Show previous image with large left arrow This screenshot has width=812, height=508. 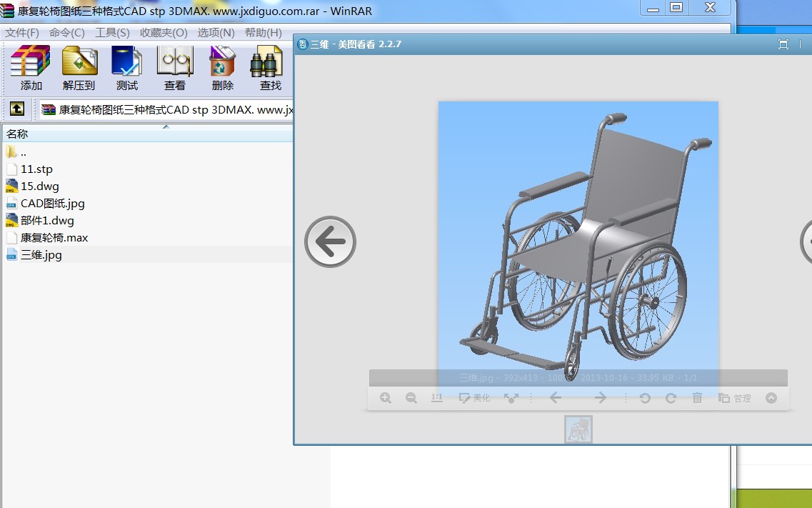(330, 242)
